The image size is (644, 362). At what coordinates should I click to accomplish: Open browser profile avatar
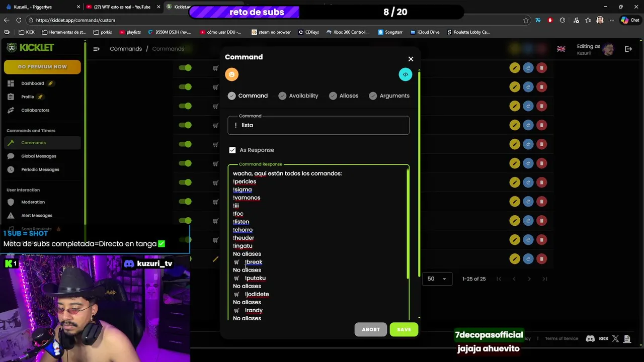600,20
